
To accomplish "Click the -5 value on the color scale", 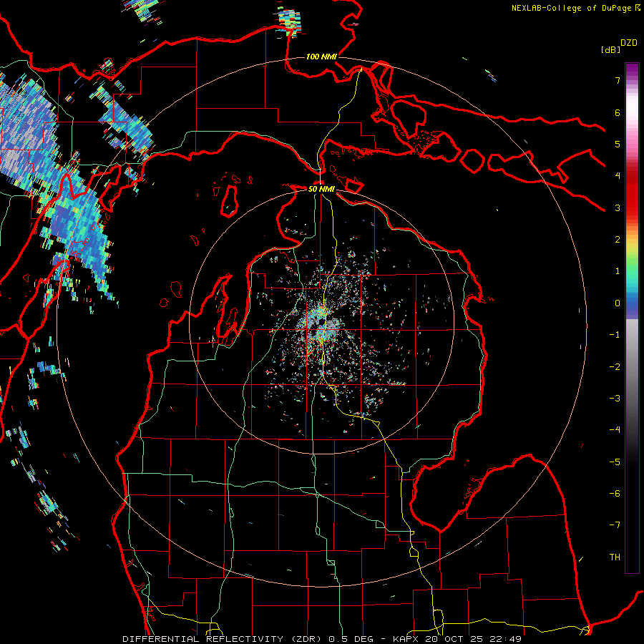I will pos(615,462).
